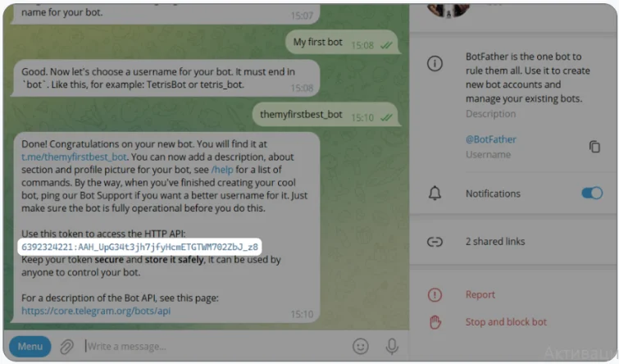
Task: Click the shared links chain icon
Action: [x=435, y=242]
